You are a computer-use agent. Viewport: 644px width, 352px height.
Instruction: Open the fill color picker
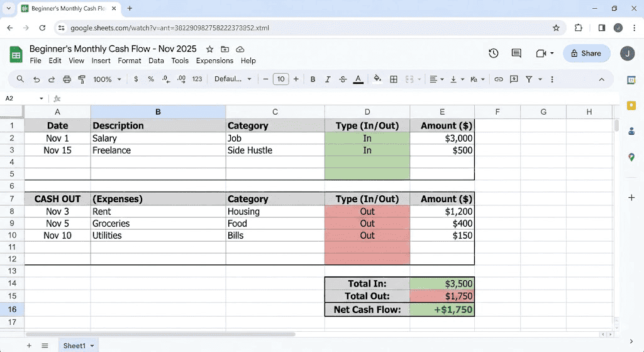(377, 79)
